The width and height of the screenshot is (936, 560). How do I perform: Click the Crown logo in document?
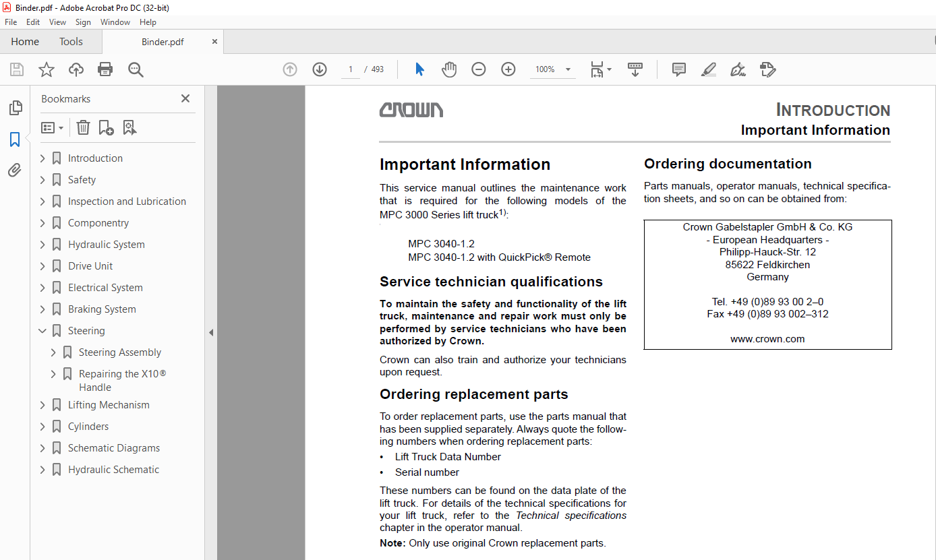pos(411,110)
